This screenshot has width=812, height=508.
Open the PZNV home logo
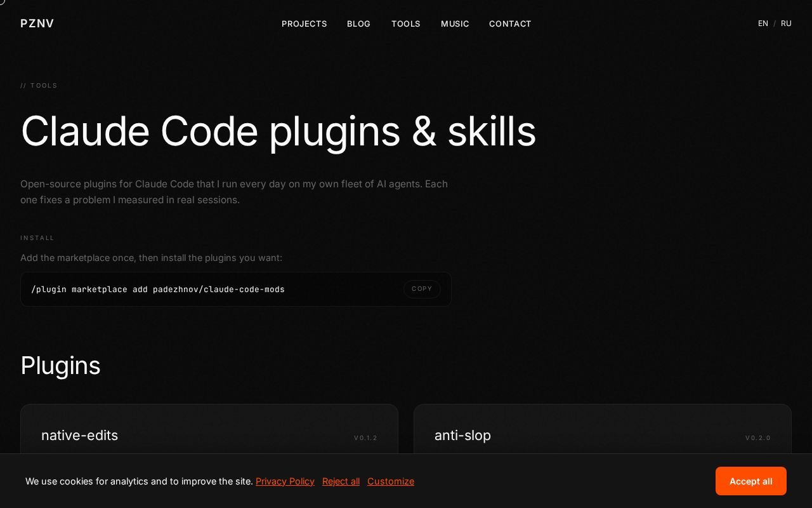point(37,23)
